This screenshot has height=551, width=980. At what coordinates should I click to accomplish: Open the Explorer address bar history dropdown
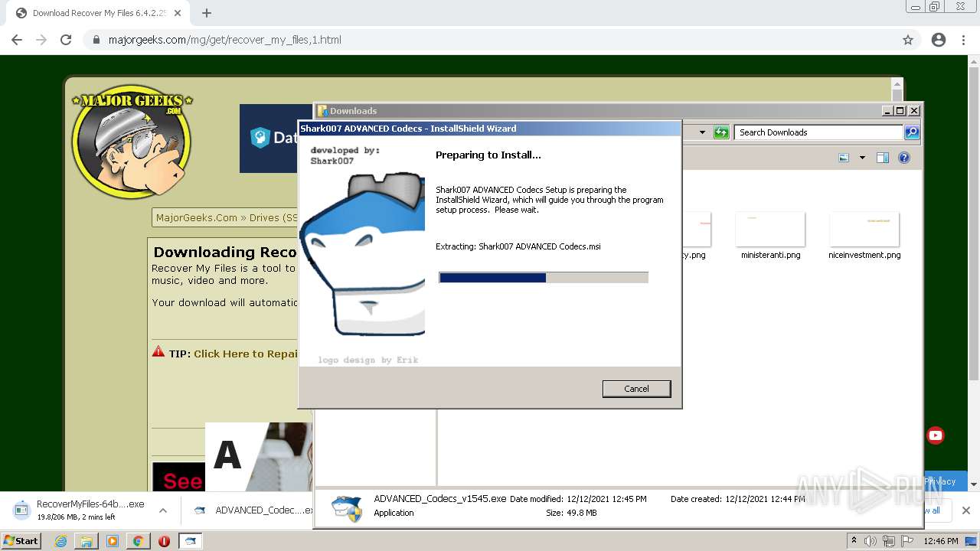702,132
